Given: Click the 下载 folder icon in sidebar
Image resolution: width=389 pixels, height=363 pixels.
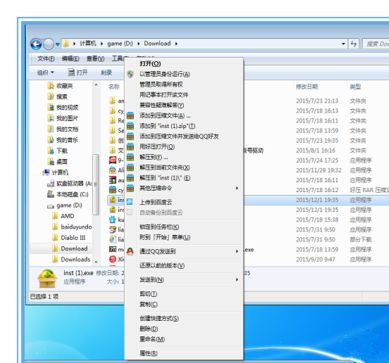Looking at the screenshot, I should 51,150.
